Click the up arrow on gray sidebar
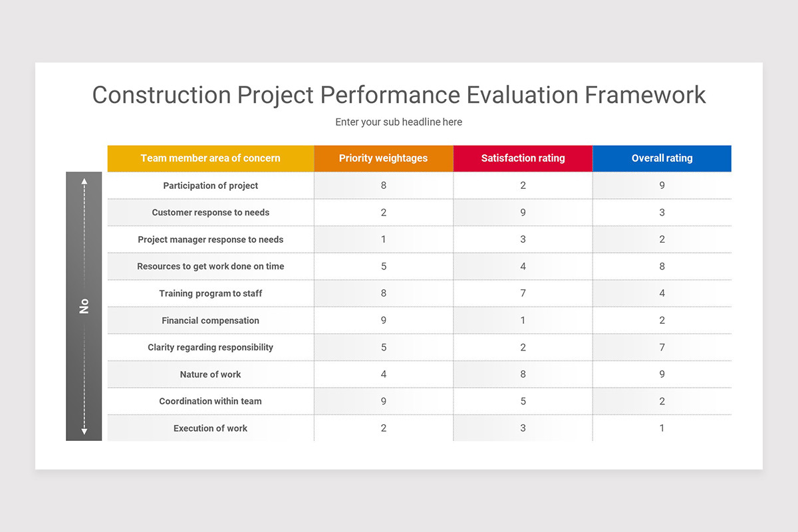The width and height of the screenshot is (798, 532). [84, 180]
